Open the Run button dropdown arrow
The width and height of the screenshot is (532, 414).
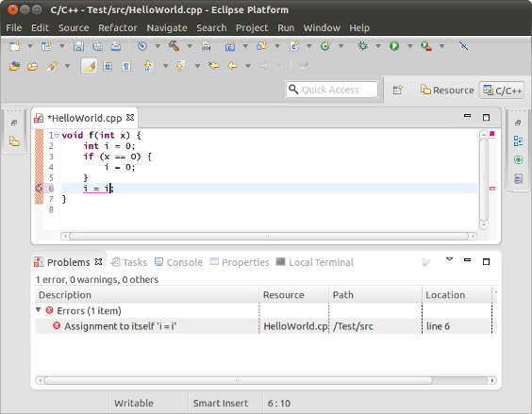pyautogui.click(x=410, y=46)
